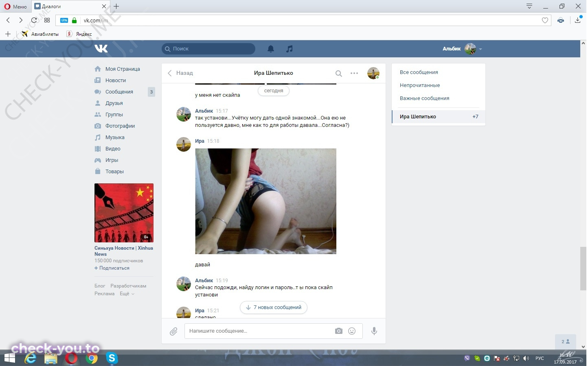Screen dimensions: 588x366
Task: Bookmark page with heart icon
Action: pyautogui.click(x=545, y=20)
